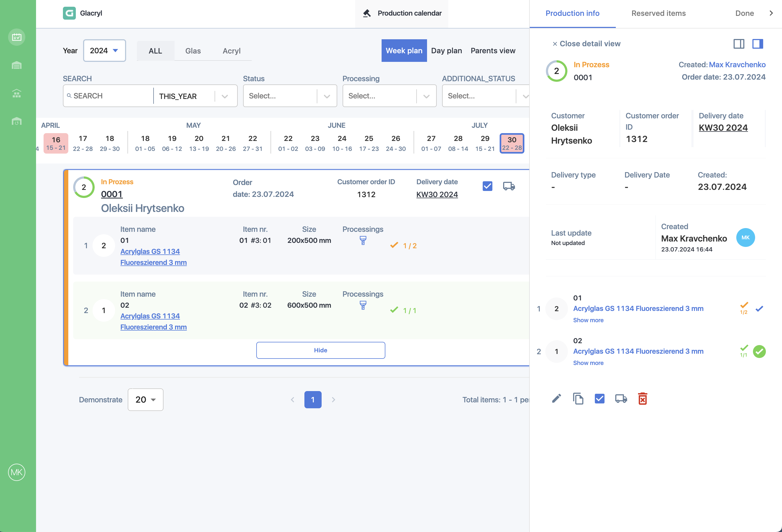Open the Demonstrate 20 per page dropdown

[145, 400]
